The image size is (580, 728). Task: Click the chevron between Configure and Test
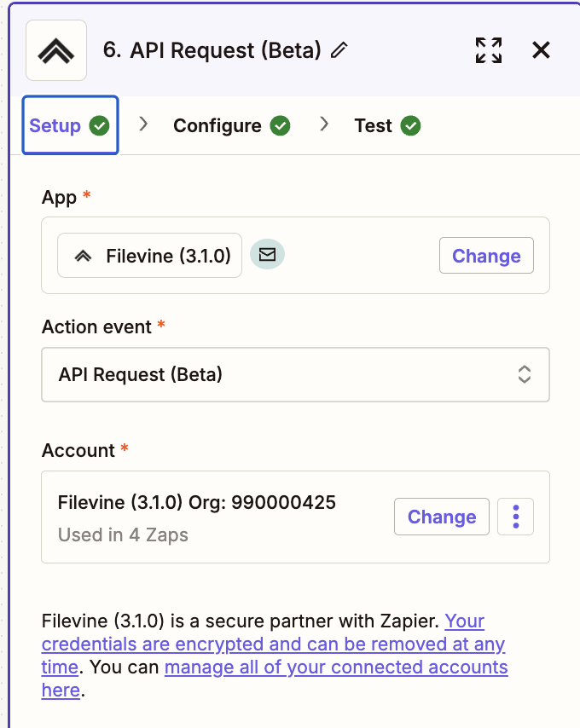coord(324,124)
